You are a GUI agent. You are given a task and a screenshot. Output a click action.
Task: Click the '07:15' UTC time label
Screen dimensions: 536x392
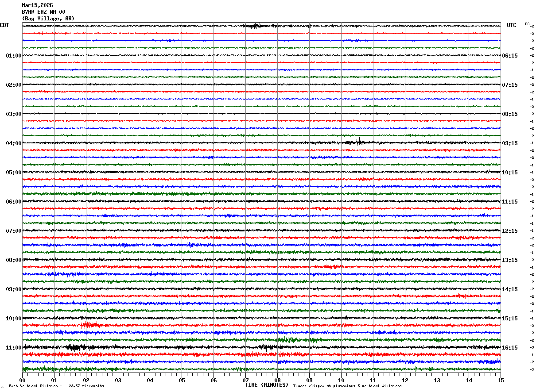click(x=510, y=85)
